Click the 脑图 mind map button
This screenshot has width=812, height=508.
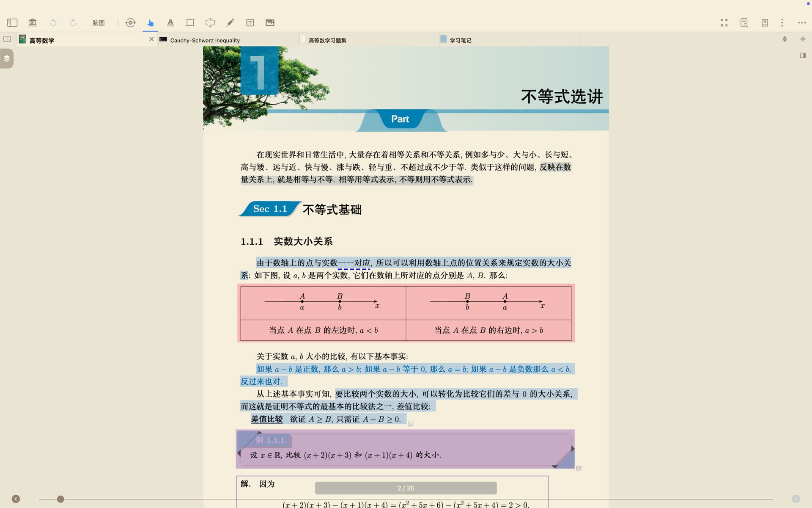98,23
